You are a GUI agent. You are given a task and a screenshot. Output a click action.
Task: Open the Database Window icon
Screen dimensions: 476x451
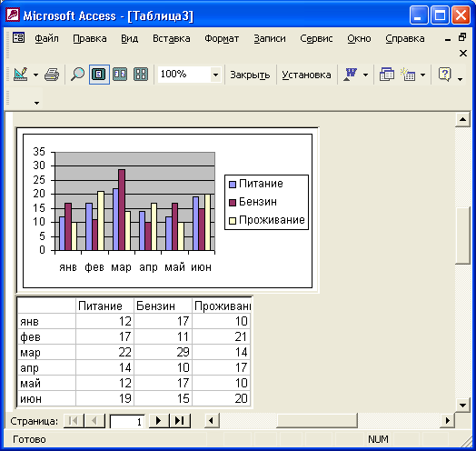387,75
